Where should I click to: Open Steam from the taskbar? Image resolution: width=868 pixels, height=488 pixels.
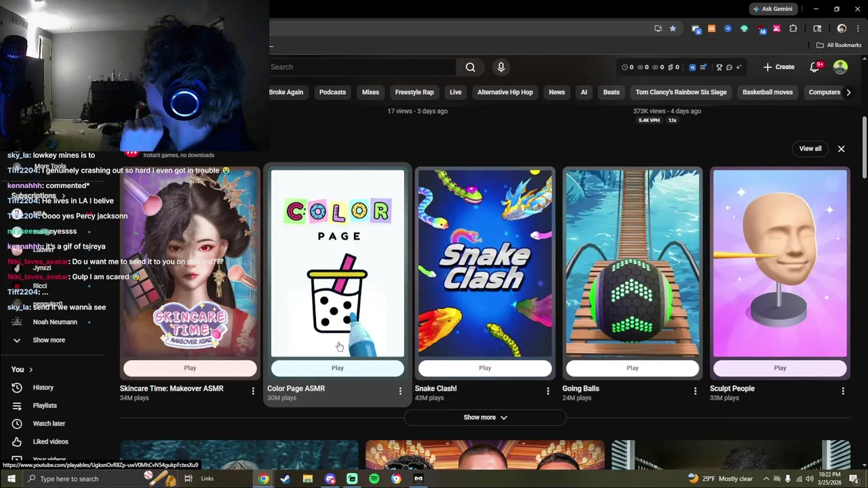coord(285,479)
